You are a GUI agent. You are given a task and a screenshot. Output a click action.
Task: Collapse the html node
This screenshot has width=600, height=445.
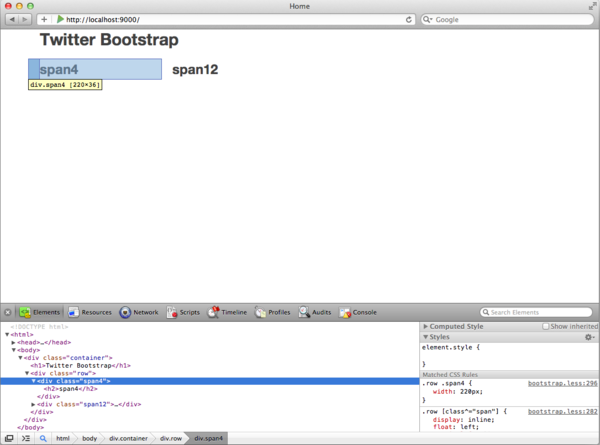[7, 334]
